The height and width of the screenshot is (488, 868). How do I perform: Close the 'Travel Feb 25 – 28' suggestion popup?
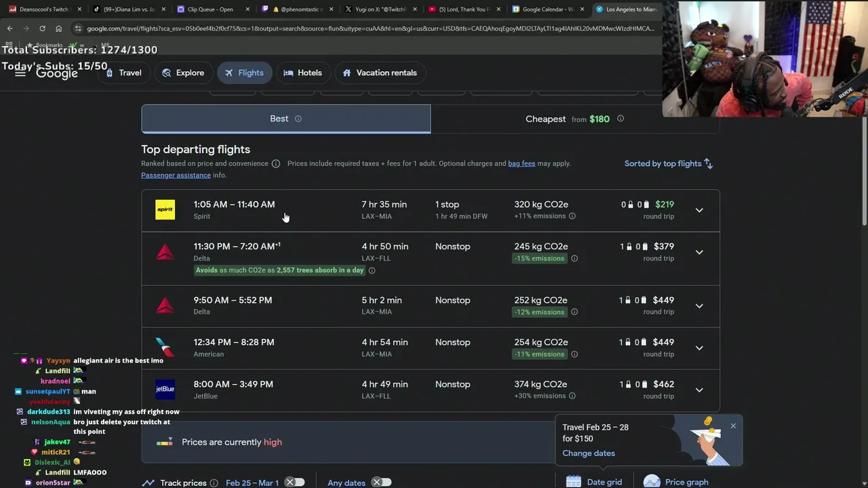click(733, 426)
